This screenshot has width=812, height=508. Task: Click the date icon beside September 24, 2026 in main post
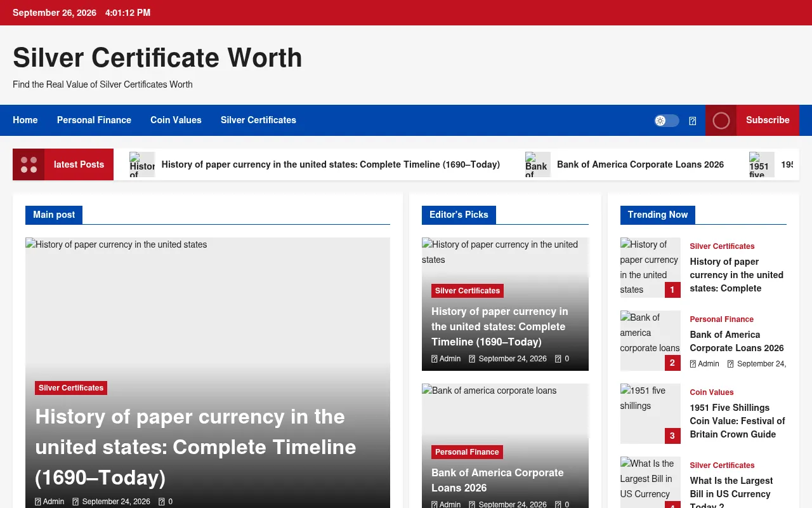tap(75, 502)
